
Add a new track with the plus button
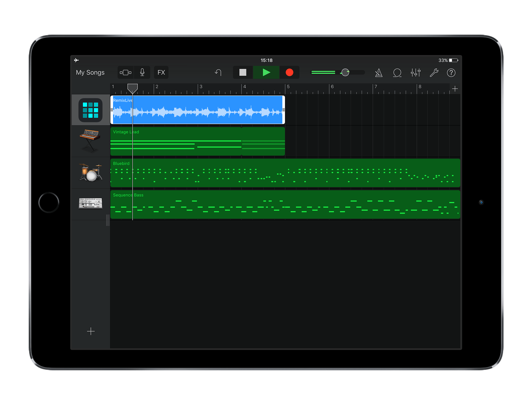tap(91, 331)
